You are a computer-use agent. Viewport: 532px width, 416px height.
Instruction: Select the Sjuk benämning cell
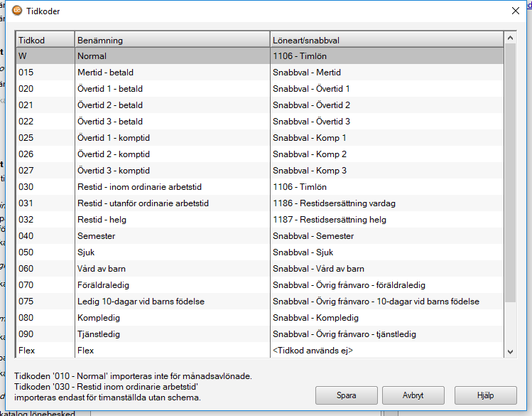click(171, 252)
